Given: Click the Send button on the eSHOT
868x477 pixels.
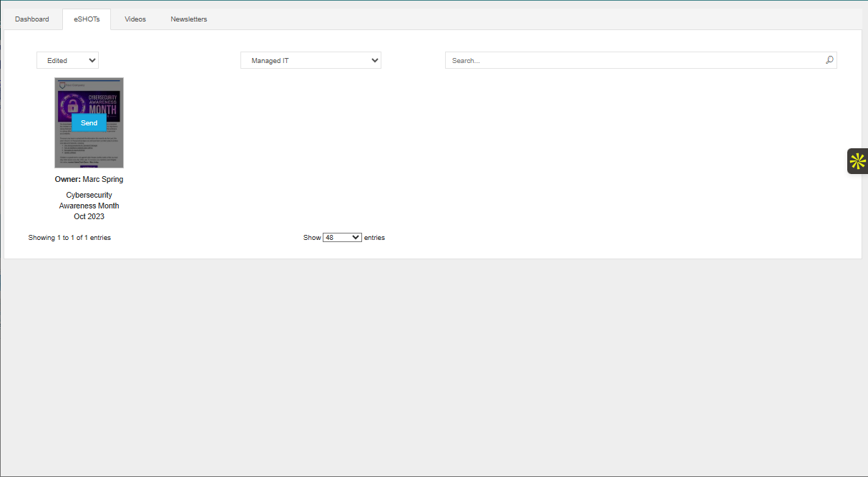Looking at the screenshot, I should (x=89, y=123).
